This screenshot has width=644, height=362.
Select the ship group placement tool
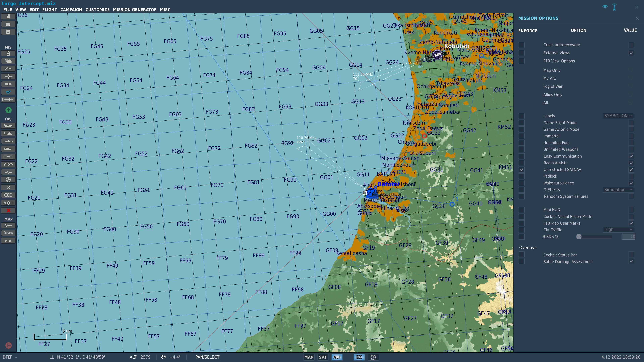click(x=8, y=141)
